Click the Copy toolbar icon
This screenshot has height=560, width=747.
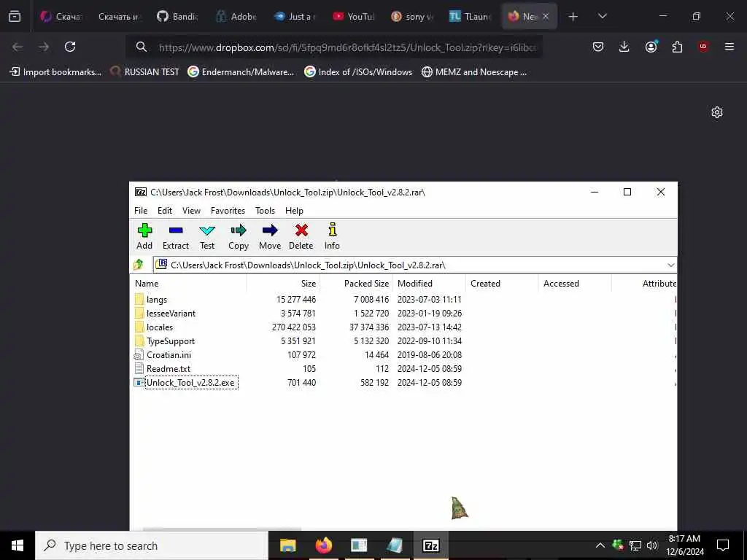click(x=239, y=236)
